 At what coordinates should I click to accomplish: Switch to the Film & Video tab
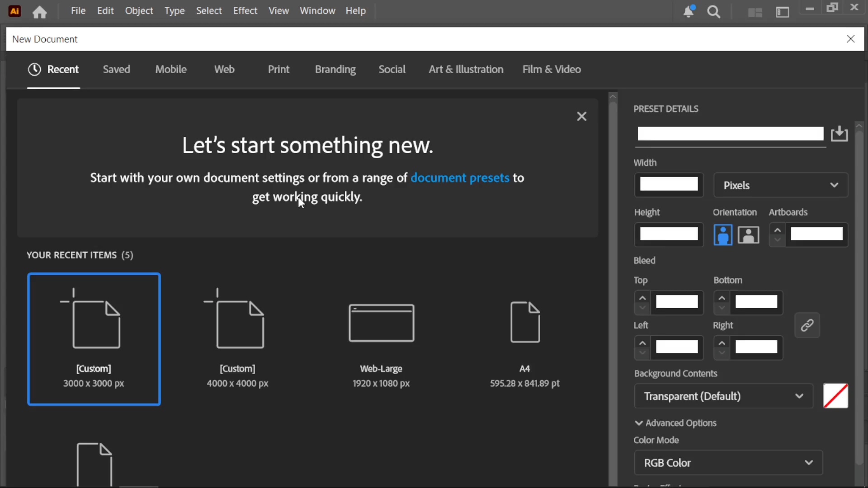click(x=552, y=70)
